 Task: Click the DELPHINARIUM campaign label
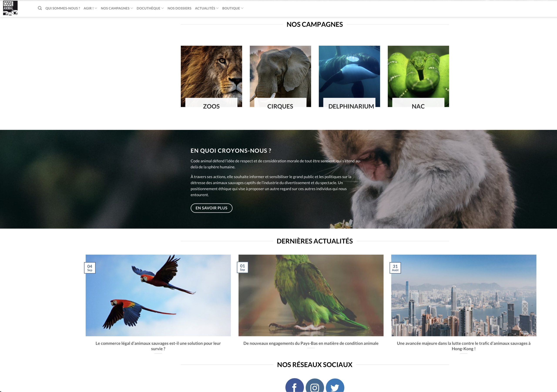pos(351,106)
